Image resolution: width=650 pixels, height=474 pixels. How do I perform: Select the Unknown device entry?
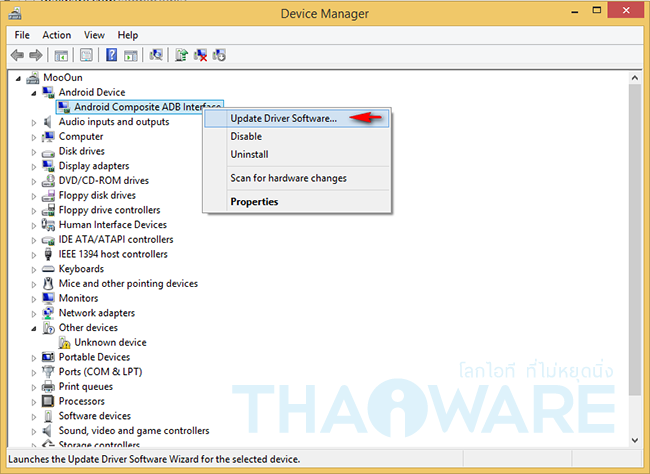coord(110,343)
